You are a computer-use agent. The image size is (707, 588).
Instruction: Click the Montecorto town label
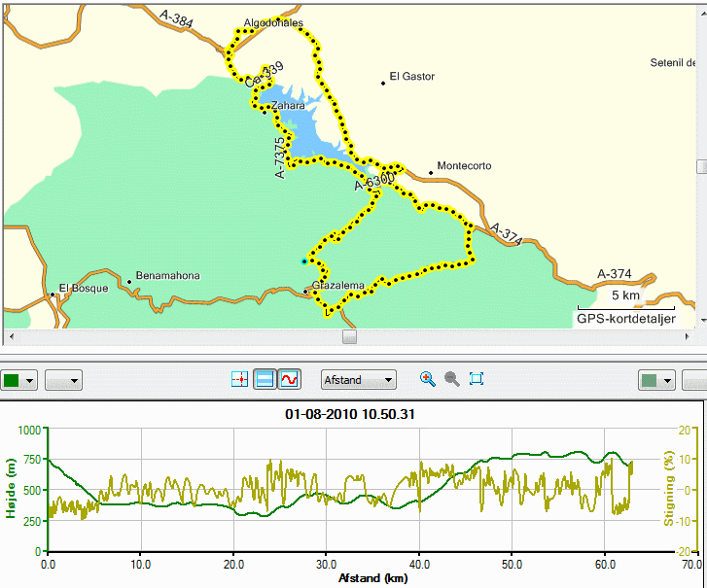click(464, 166)
